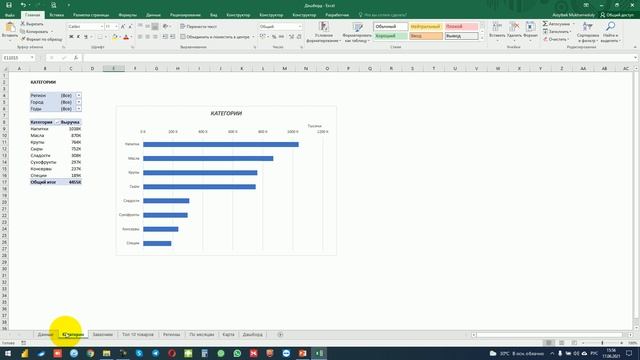Switch to the Разработчик ribbon tab
This screenshot has height=360, width=640.
pos(337,15)
